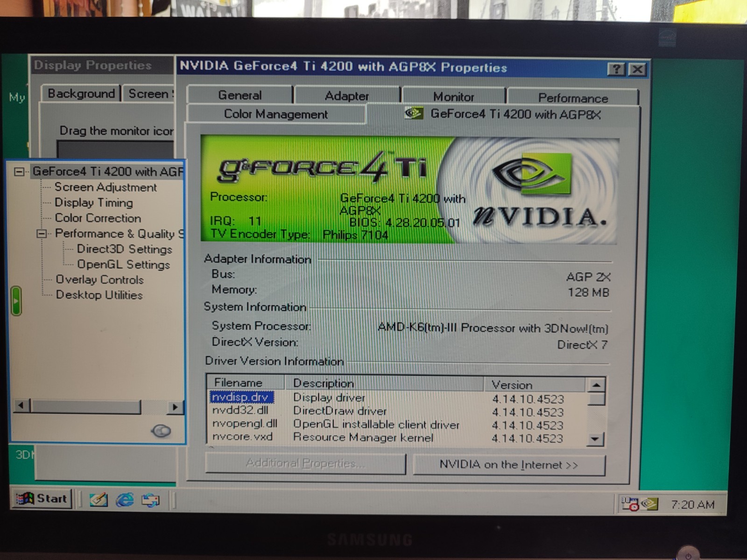Select the GeForce4 Ti 4200 root tree item
The height and width of the screenshot is (560, 747).
(x=108, y=171)
